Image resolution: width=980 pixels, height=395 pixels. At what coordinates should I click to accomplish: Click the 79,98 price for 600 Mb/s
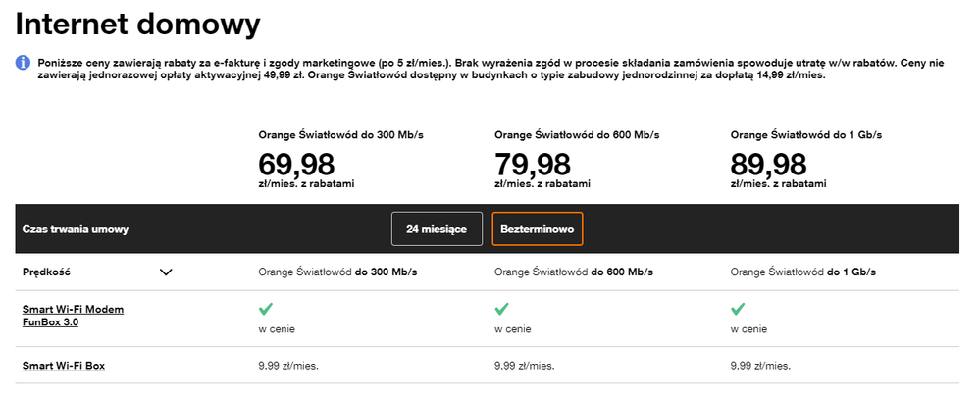(534, 162)
